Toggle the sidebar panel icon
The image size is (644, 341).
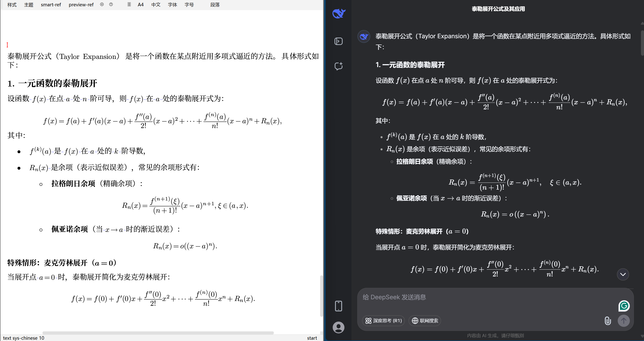click(x=338, y=41)
